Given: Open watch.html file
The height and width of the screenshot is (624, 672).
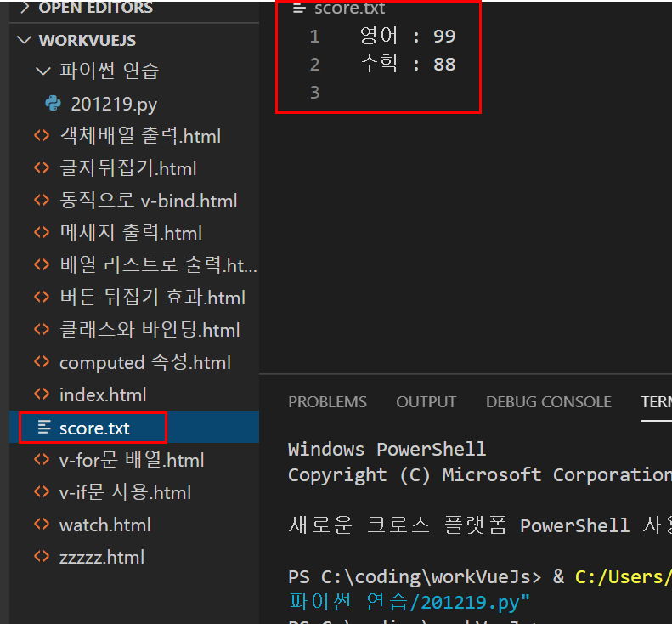Looking at the screenshot, I should (105, 525).
